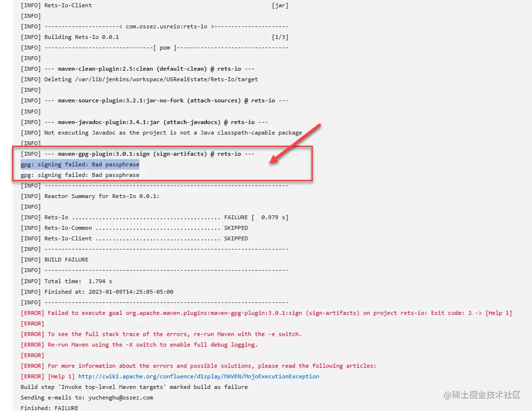The image size is (532, 411).
Task: Click the second 'Bad passphrase' log line
Action: [x=80, y=175]
